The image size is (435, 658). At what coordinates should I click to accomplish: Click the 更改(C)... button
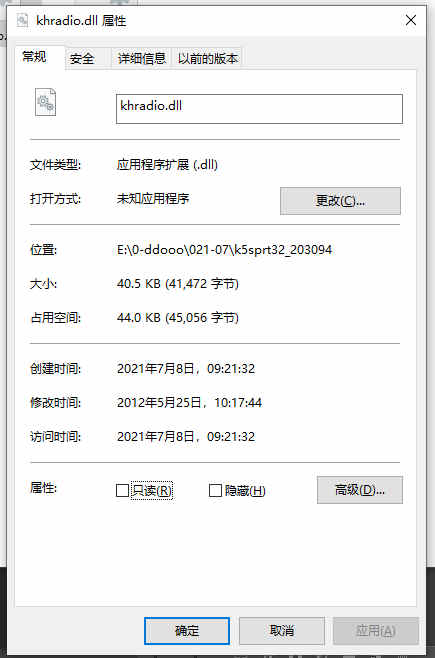(x=340, y=201)
